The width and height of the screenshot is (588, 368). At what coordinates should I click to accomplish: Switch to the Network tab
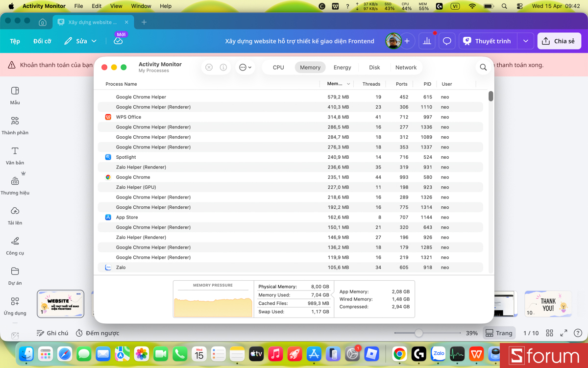(406, 68)
